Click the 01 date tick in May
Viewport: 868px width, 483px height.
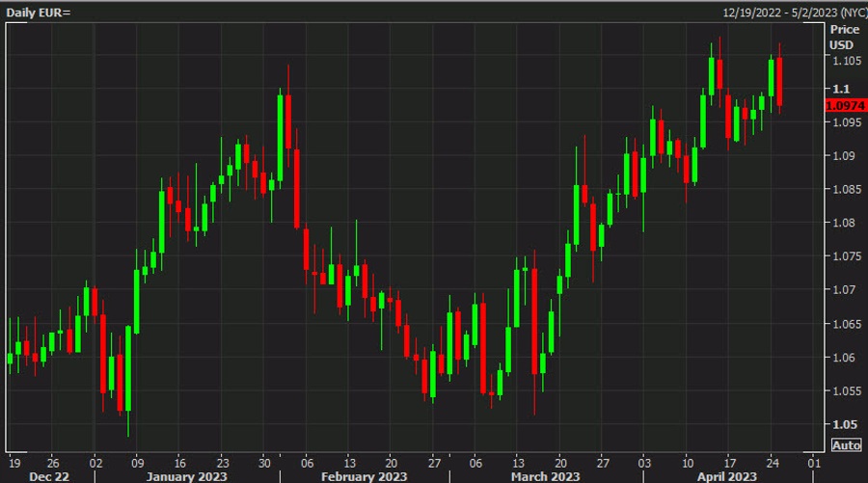click(814, 463)
